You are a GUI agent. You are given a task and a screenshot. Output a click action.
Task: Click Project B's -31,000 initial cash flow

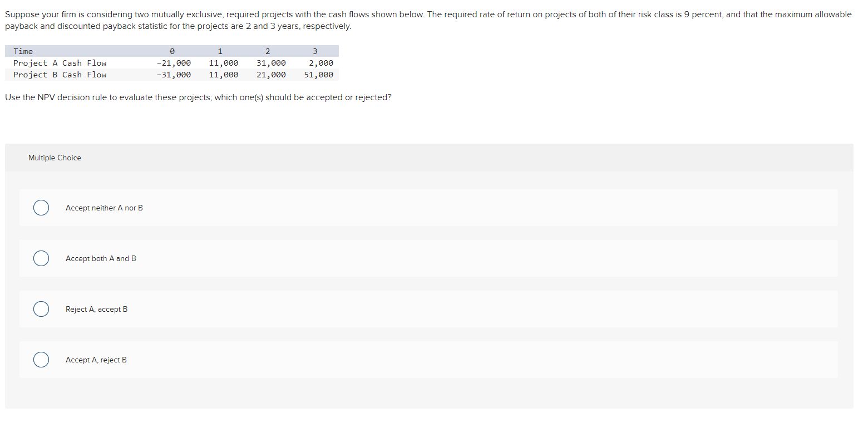point(174,75)
